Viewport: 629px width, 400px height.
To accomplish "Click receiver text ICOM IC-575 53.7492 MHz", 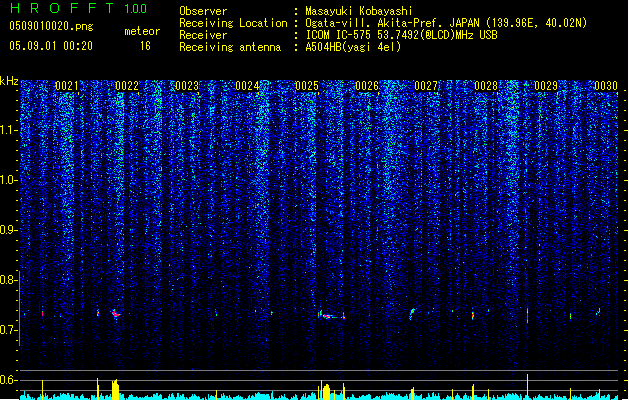I will (x=401, y=35).
